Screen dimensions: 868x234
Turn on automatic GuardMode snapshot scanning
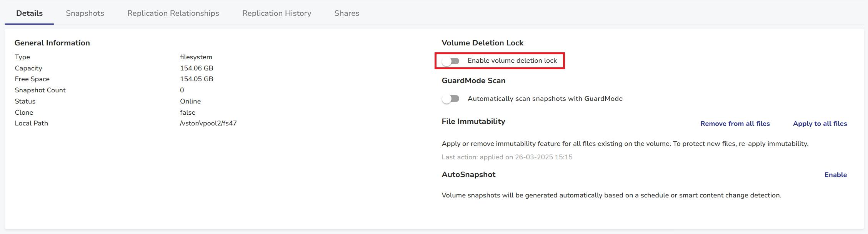coord(451,99)
